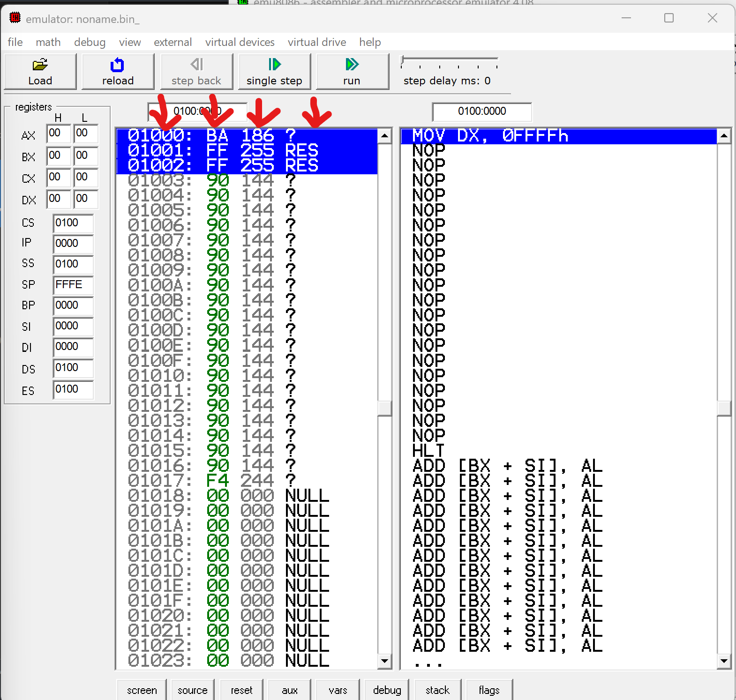Adjust the step delay slider

pos(403,61)
